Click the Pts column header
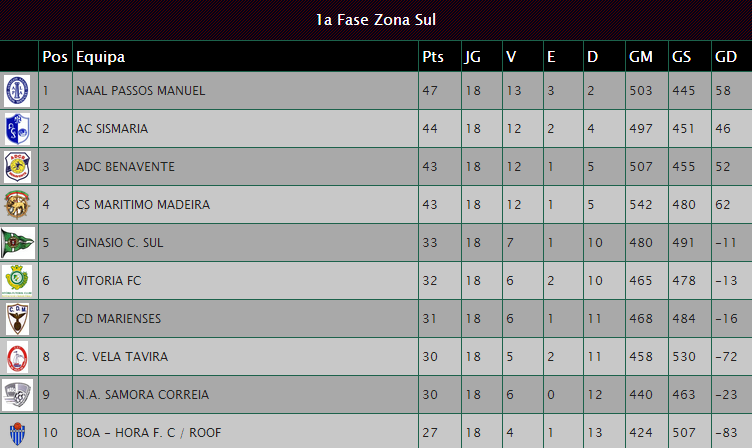This screenshot has width=752, height=448. point(433,57)
